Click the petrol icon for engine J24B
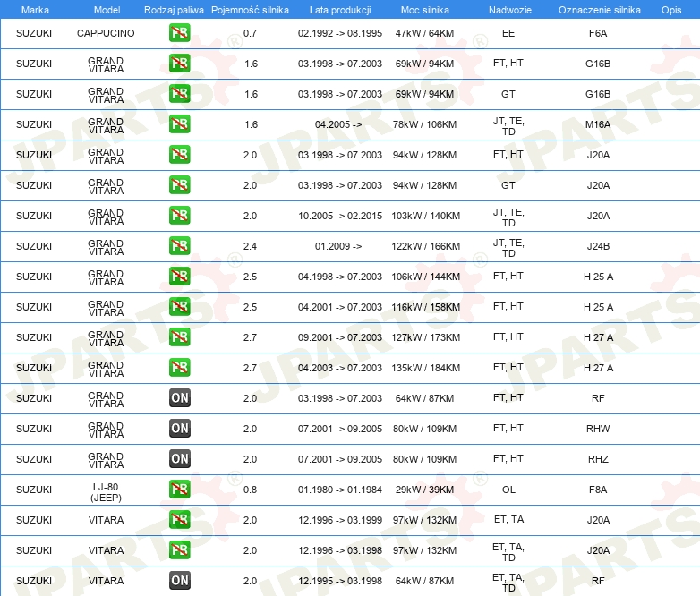700x596 pixels. tap(179, 246)
